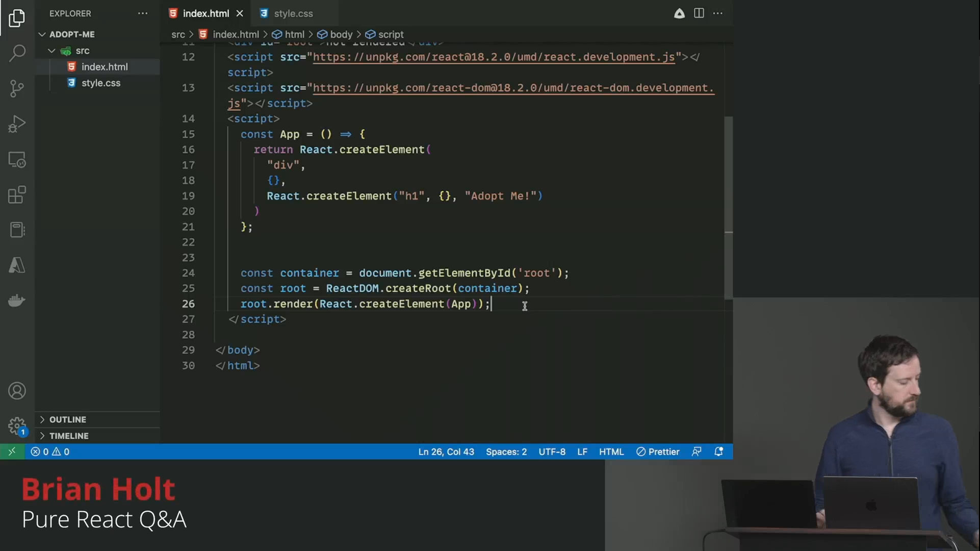Click the Explorer more actions ellipsis
The width and height of the screenshot is (980, 551).
pyautogui.click(x=143, y=14)
